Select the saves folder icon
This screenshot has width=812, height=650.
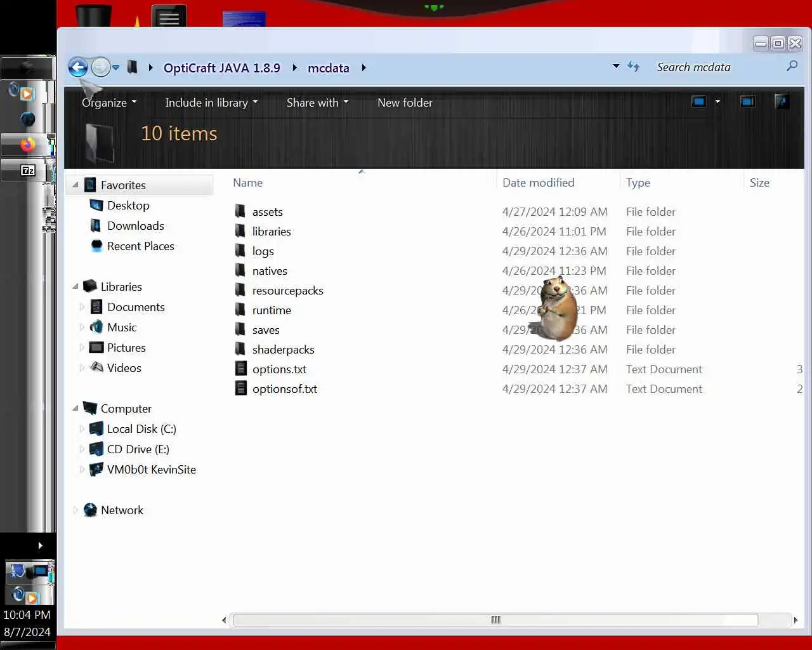point(240,329)
